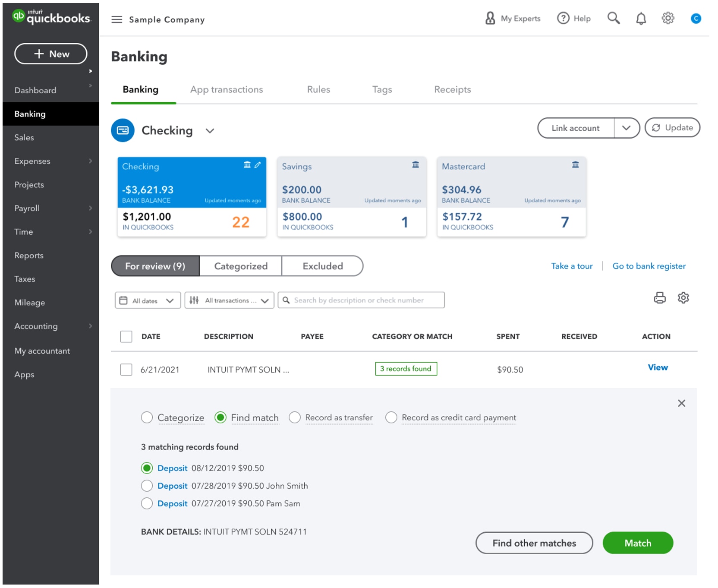Expand Expenses sidebar submenu arrow

coord(91,161)
